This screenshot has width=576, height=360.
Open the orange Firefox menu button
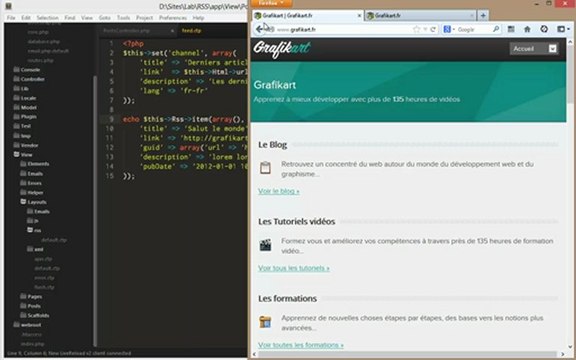pos(271,3)
